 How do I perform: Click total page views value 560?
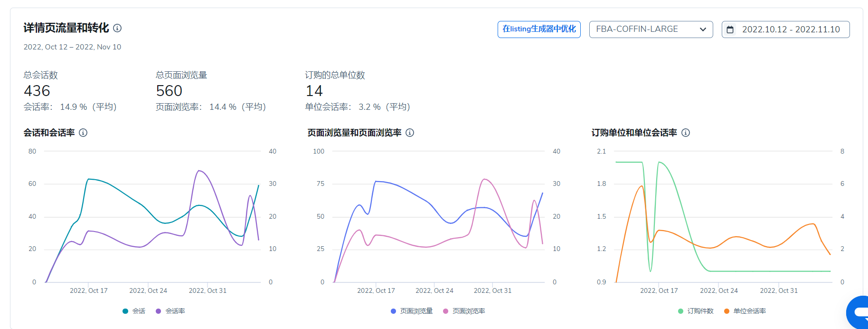(x=169, y=91)
